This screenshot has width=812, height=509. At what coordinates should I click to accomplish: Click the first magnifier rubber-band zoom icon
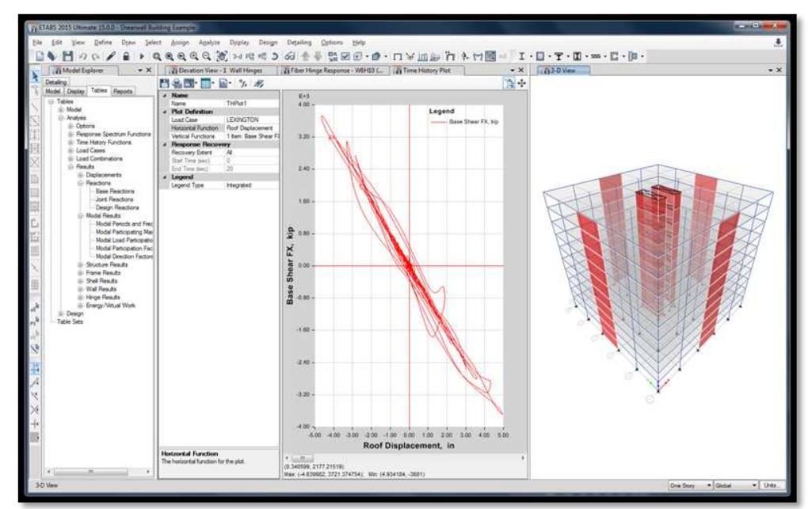tap(157, 56)
